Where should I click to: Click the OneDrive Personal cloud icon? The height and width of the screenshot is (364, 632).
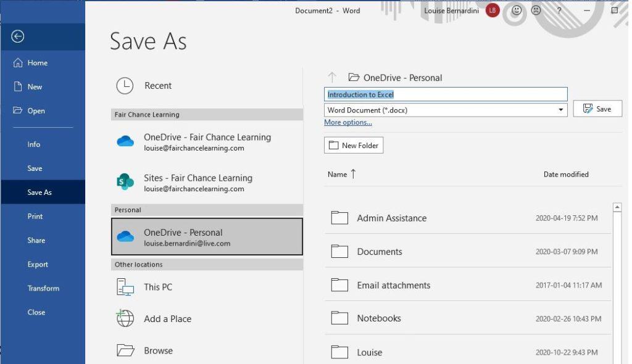125,236
